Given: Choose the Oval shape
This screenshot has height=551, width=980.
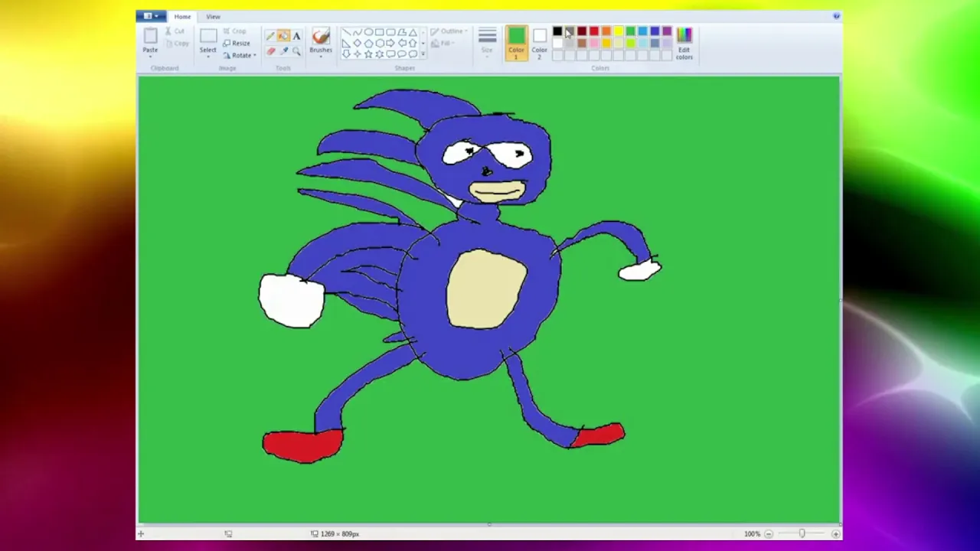Looking at the screenshot, I should point(368,32).
